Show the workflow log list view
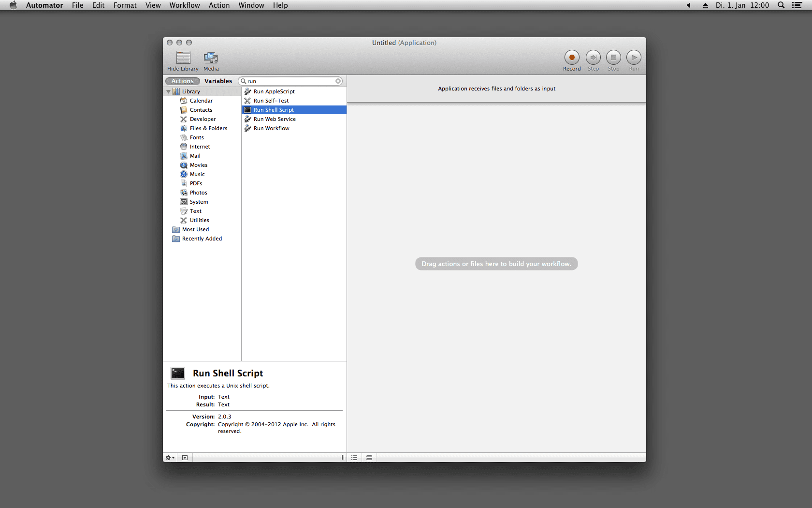This screenshot has width=812, height=508. [x=354, y=458]
